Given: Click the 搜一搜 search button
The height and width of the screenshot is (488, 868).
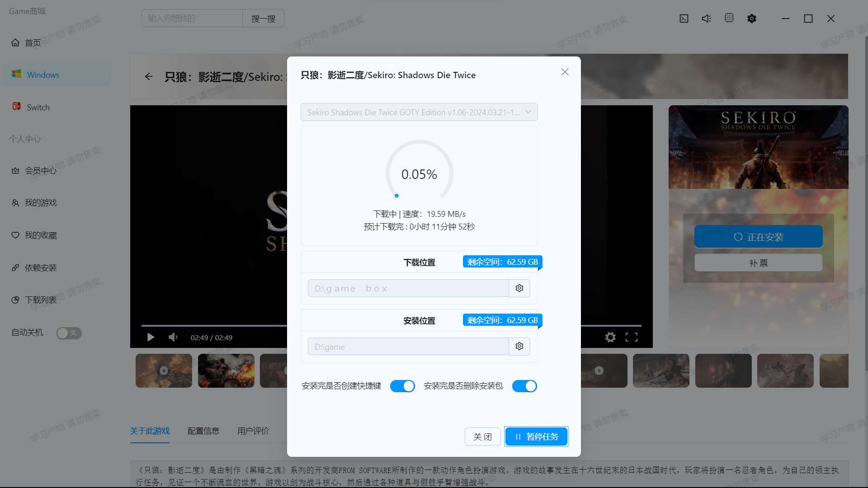Looking at the screenshot, I should point(263,19).
